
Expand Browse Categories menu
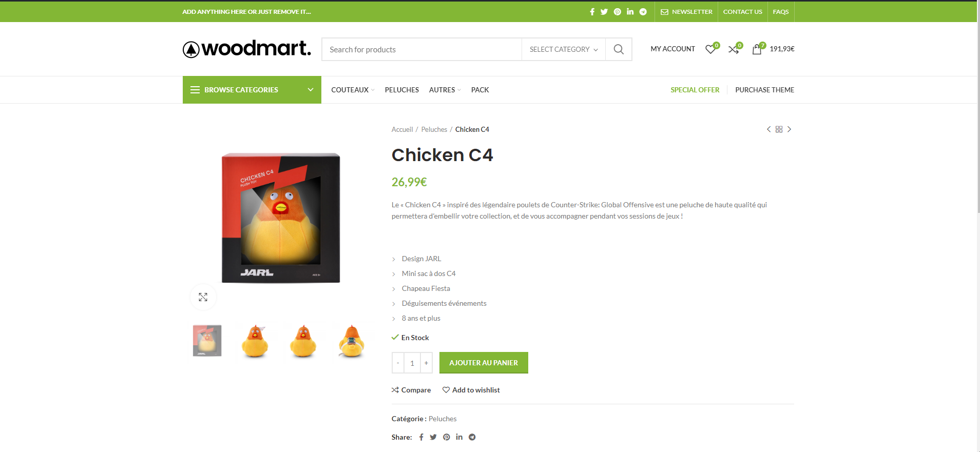point(252,90)
